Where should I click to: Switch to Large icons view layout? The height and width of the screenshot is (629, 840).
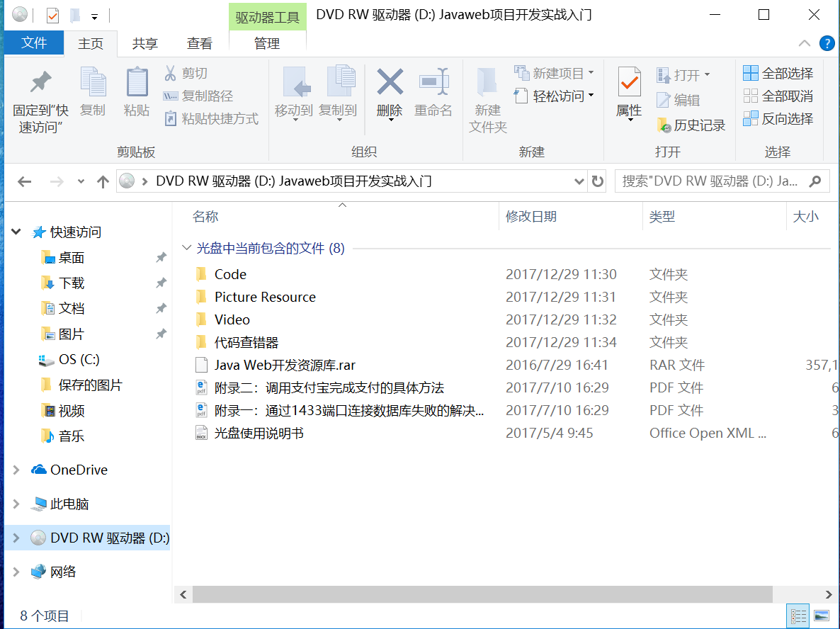click(821, 616)
